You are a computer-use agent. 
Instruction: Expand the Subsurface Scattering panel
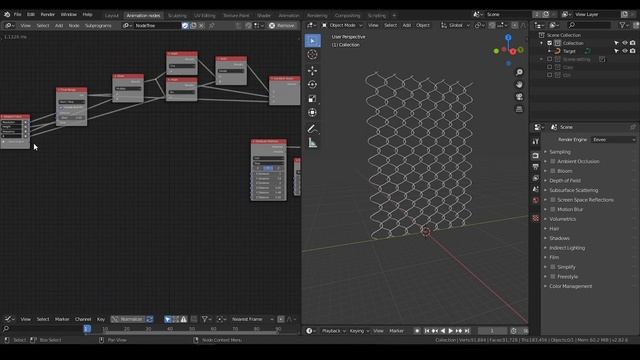(573, 190)
